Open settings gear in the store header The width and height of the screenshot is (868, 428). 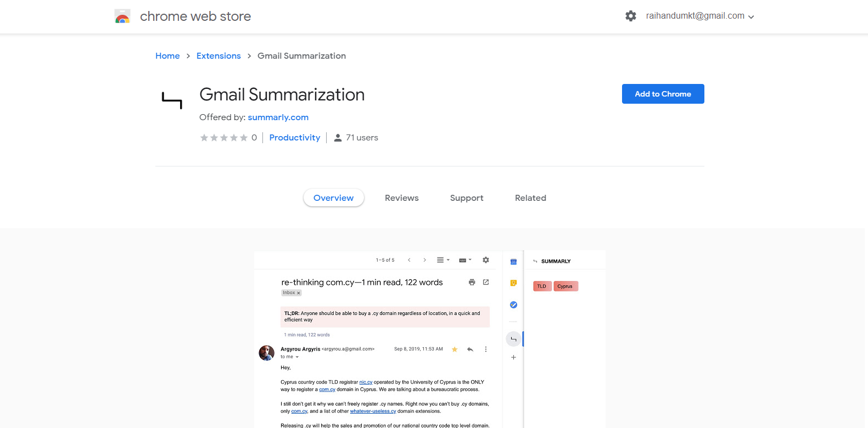[x=631, y=16]
